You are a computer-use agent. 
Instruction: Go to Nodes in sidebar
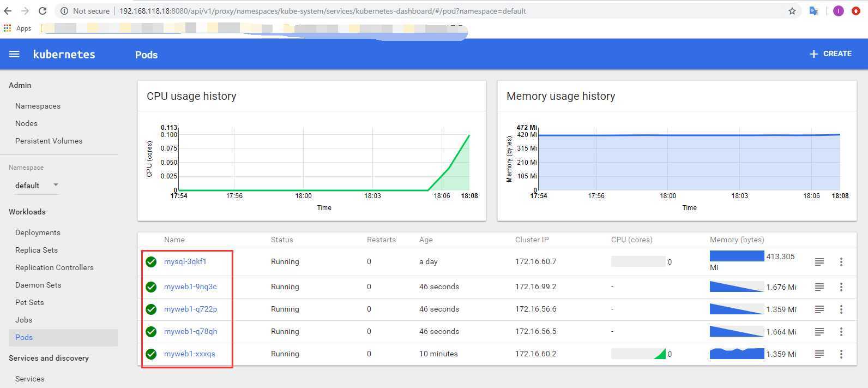pos(26,123)
